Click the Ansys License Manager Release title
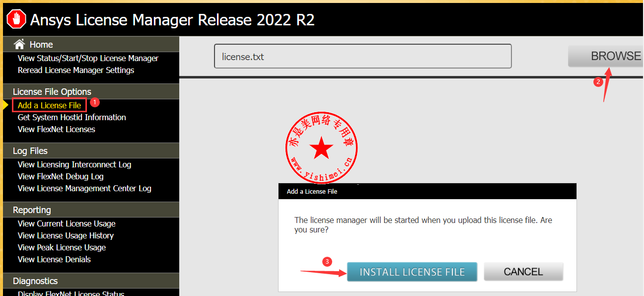 point(172,19)
